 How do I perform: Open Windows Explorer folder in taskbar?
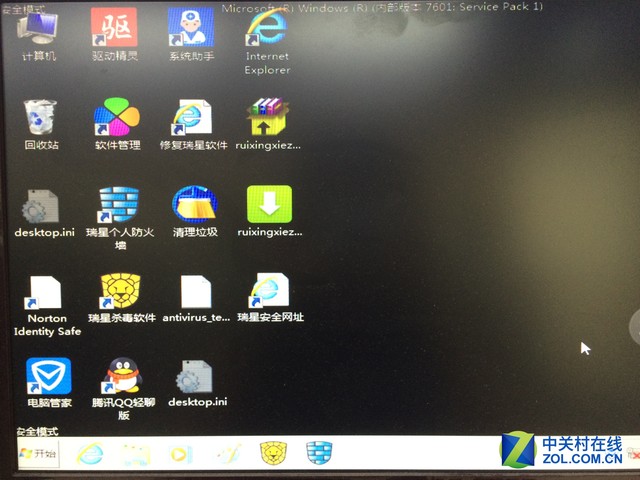[135, 454]
